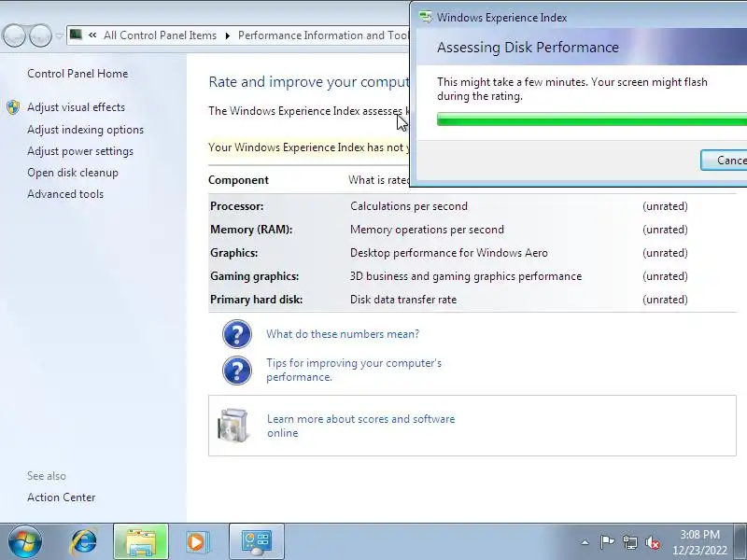Select Control Panel taskbar icon

click(257, 541)
